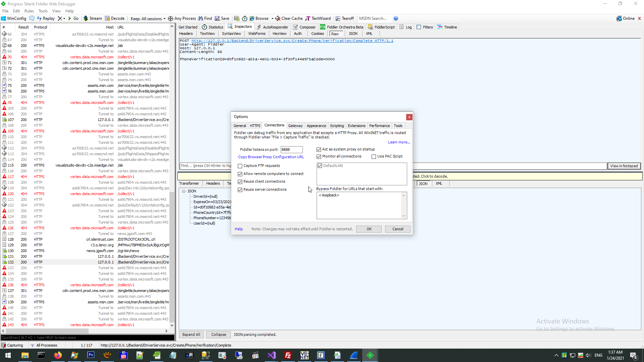644x362 pixels.
Task: Toggle the Use PAC Script checkbox
Action: [x=374, y=157]
